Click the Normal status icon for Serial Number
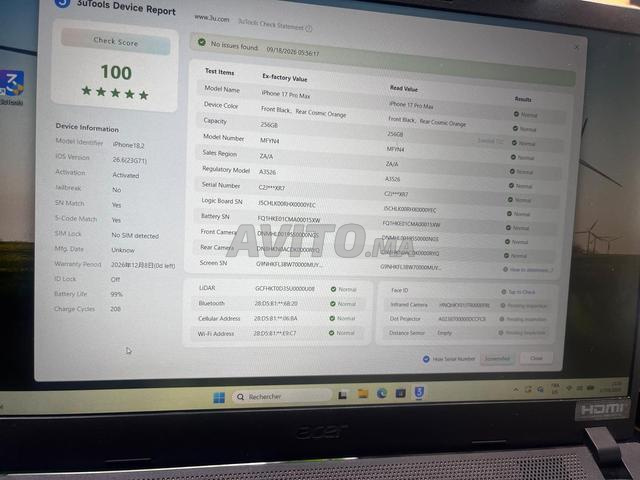 point(510,200)
